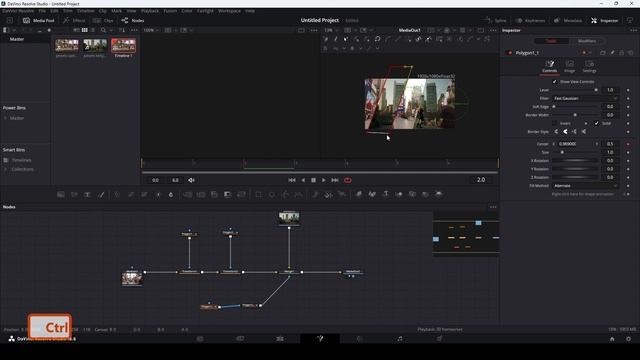Toggle the Inspector panel button
Screen dimensions: 640x360
point(604,20)
